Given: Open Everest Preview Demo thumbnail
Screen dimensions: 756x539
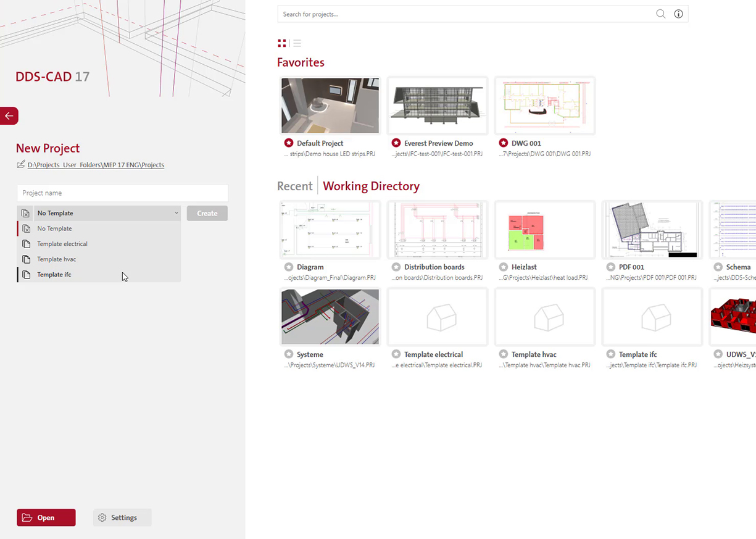Looking at the screenshot, I should pos(438,106).
